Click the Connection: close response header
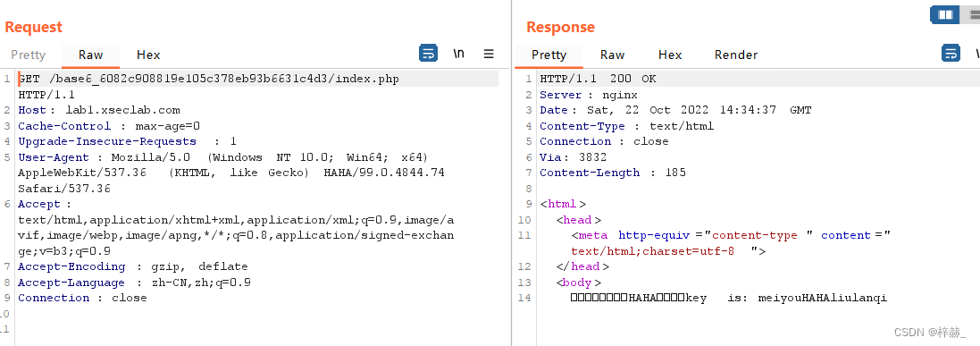The width and height of the screenshot is (980, 346). click(x=605, y=141)
